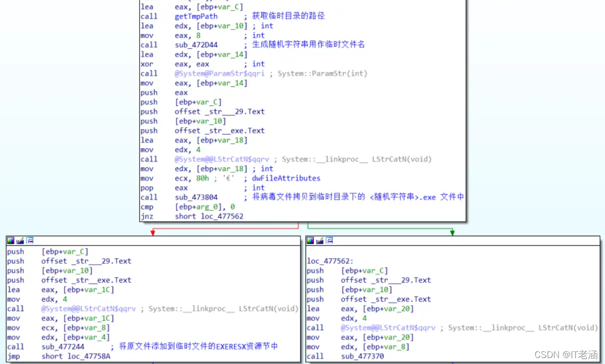Click the EXERESX resource section comment
605x364 pixels.
198,347
